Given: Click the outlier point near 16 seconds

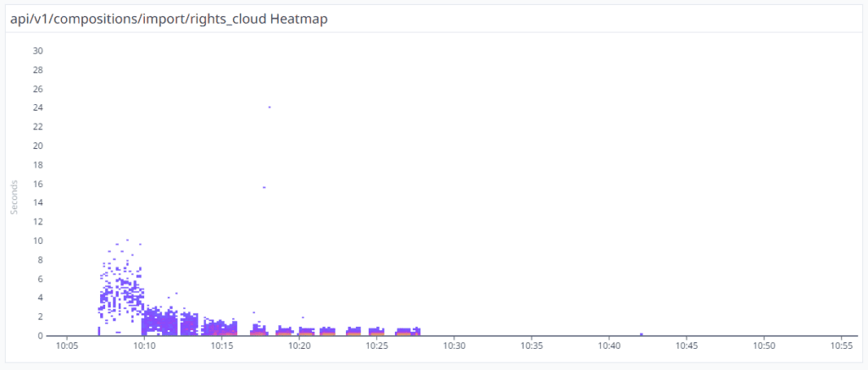Looking at the screenshot, I should tap(264, 187).
